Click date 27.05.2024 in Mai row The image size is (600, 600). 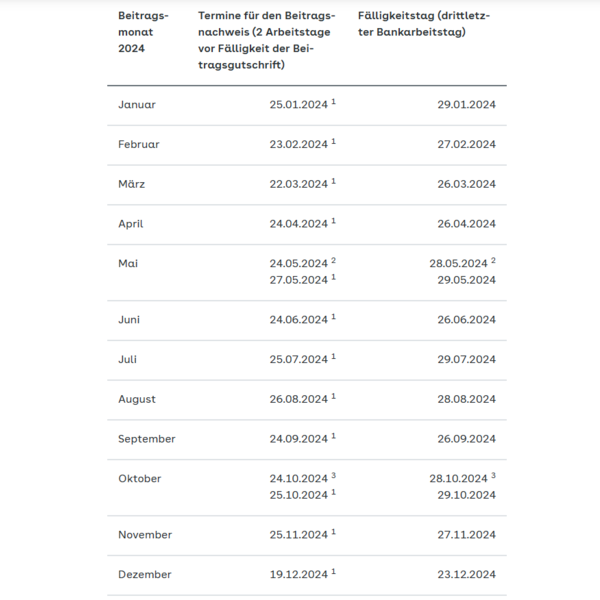coord(298,280)
